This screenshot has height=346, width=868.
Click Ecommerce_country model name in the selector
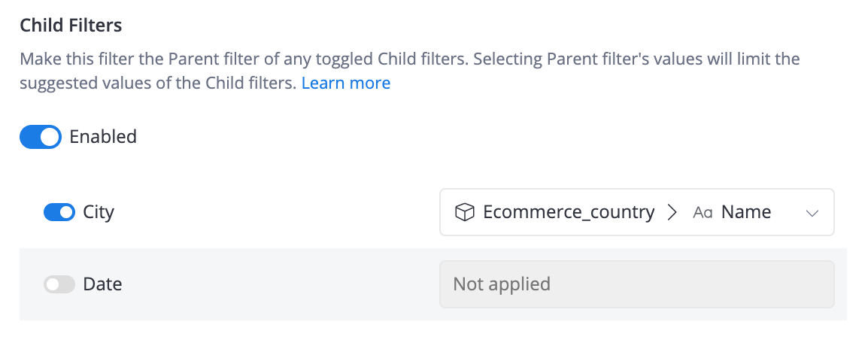pos(569,212)
